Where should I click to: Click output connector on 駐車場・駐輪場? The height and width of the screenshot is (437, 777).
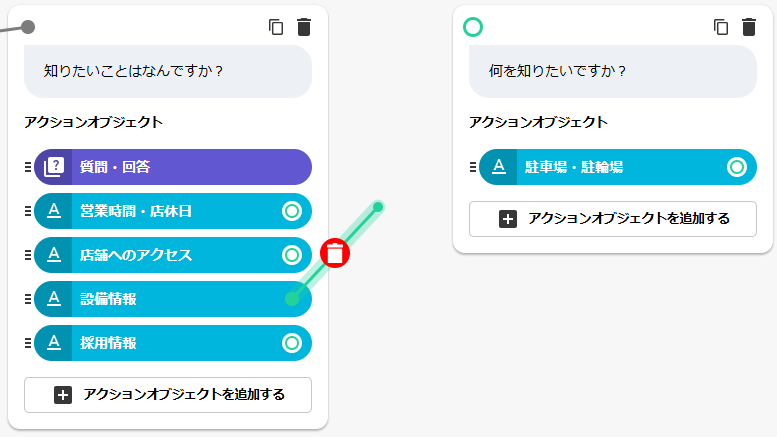click(x=737, y=167)
